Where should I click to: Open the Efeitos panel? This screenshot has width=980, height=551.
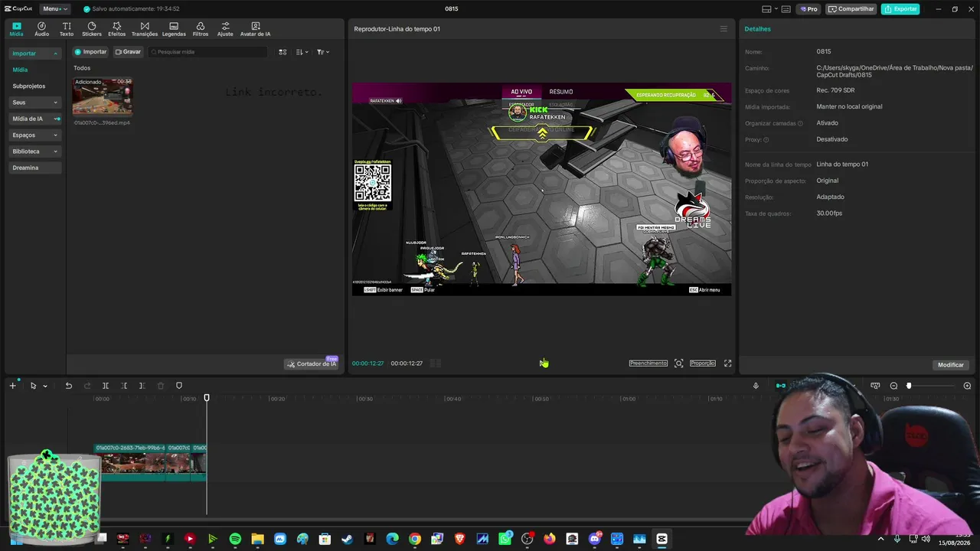pos(117,29)
